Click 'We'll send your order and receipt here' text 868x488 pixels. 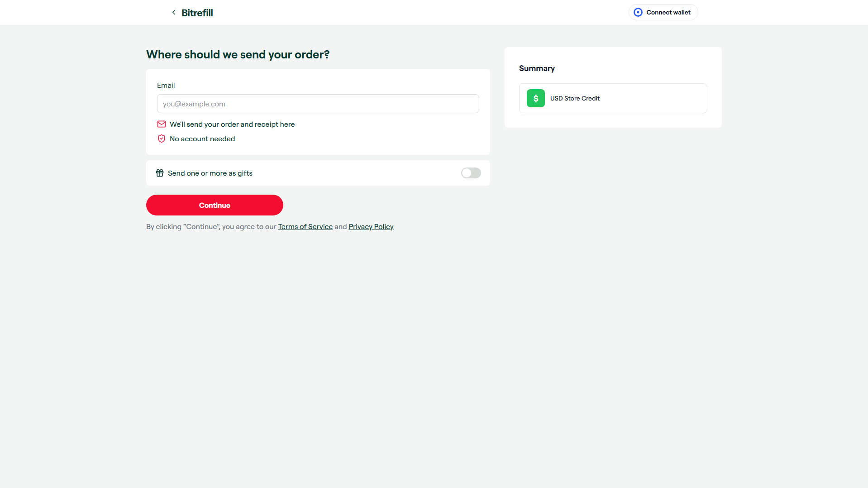(x=232, y=124)
